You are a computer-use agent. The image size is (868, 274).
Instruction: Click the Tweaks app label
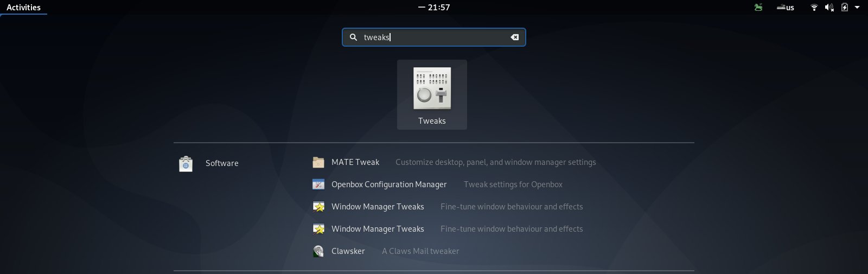(432, 121)
